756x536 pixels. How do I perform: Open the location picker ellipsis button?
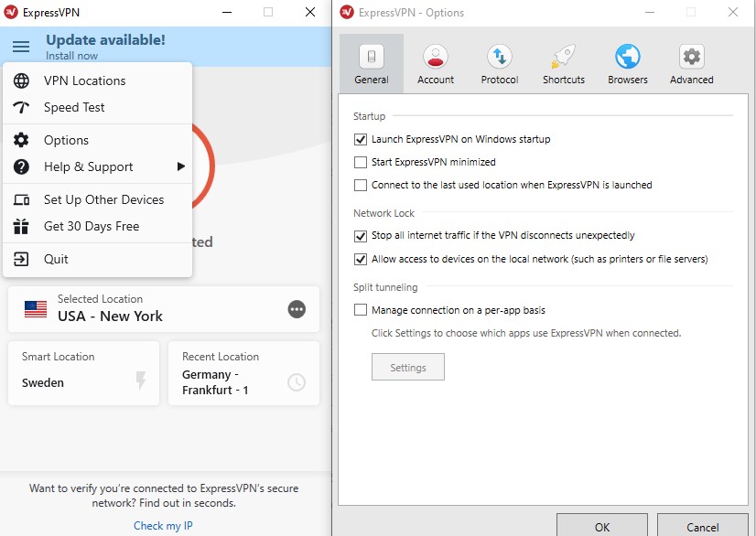click(297, 309)
